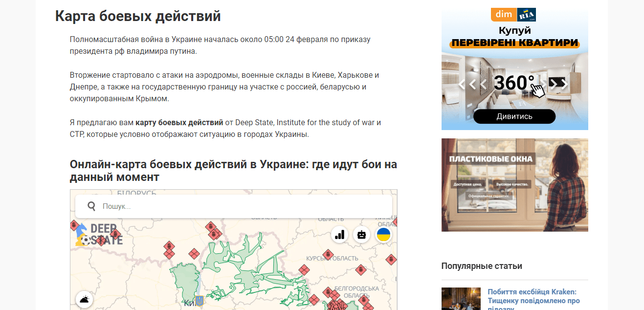Click red unit marker beside Курська область label

click(x=328, y=254)
